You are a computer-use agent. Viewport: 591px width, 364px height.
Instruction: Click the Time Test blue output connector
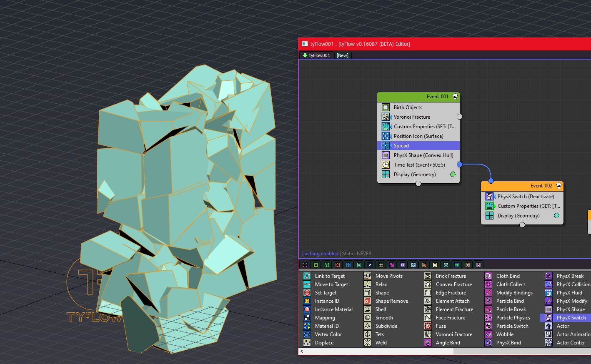click(460, 165)
